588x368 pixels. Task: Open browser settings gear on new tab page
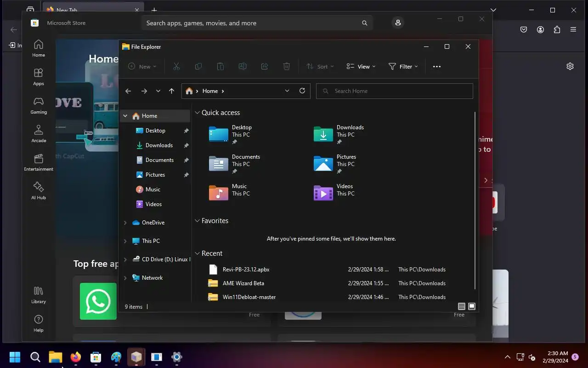(x=570, y=66)
